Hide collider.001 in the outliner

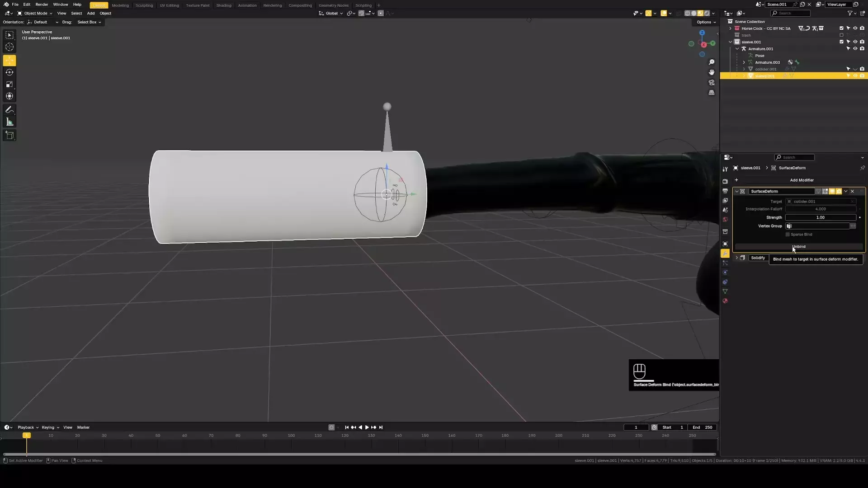coord(855,69)
